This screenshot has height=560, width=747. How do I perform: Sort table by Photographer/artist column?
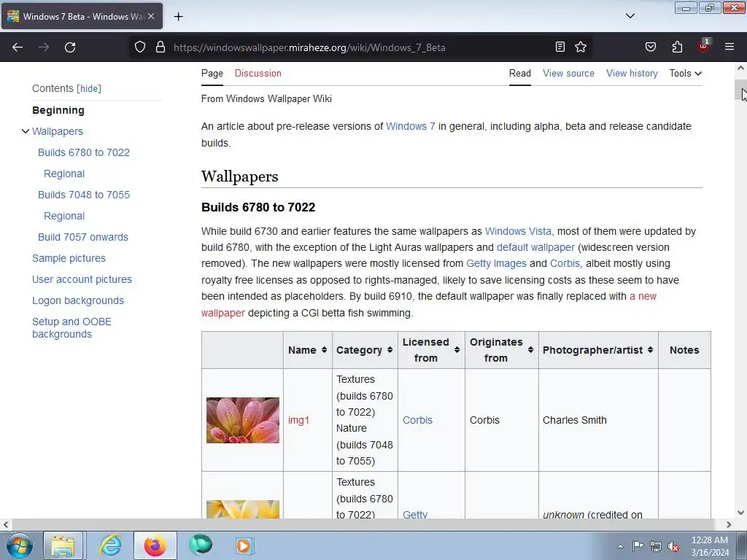click(x=598, y=350)
